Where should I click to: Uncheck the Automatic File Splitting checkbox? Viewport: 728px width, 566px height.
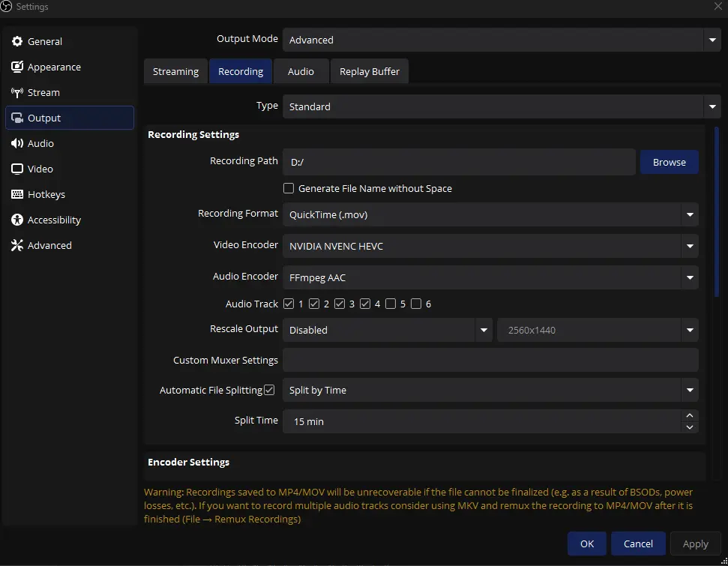269,390
